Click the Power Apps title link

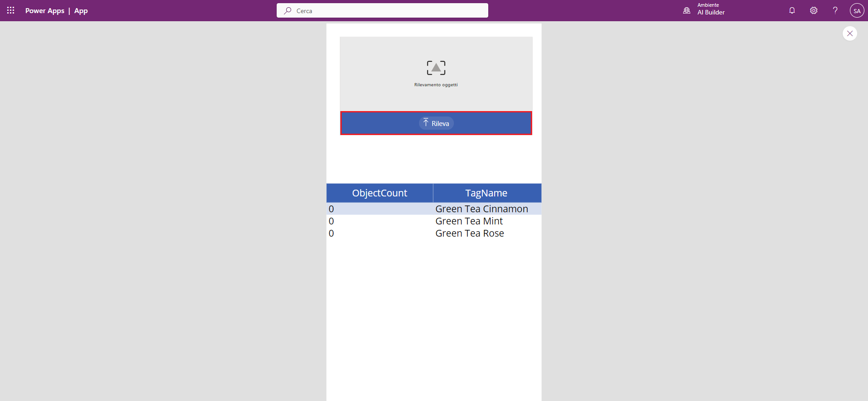(45, 10)
